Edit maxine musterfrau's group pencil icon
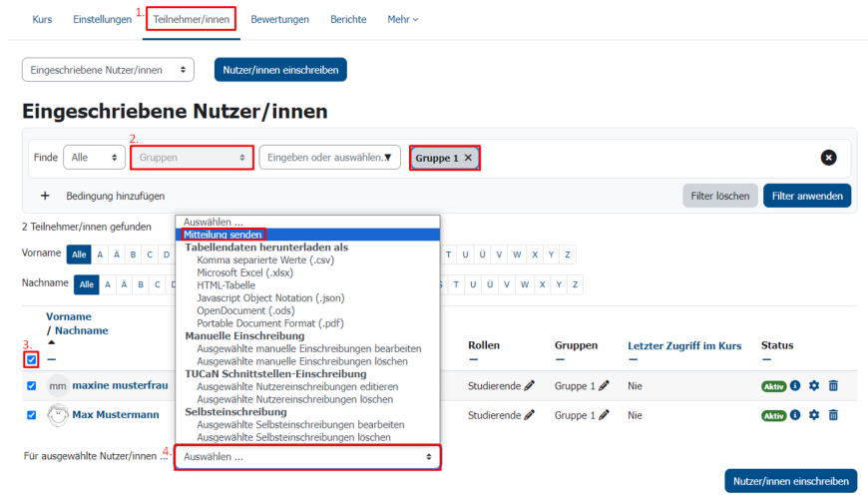This screenshot has width=868, height=503. coord(604,385)
